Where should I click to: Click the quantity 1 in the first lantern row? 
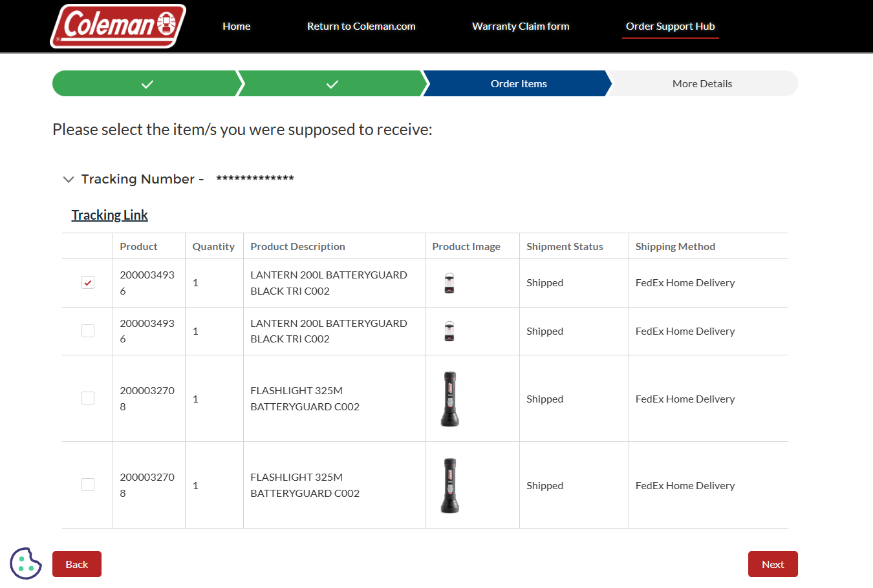[195, 283]
